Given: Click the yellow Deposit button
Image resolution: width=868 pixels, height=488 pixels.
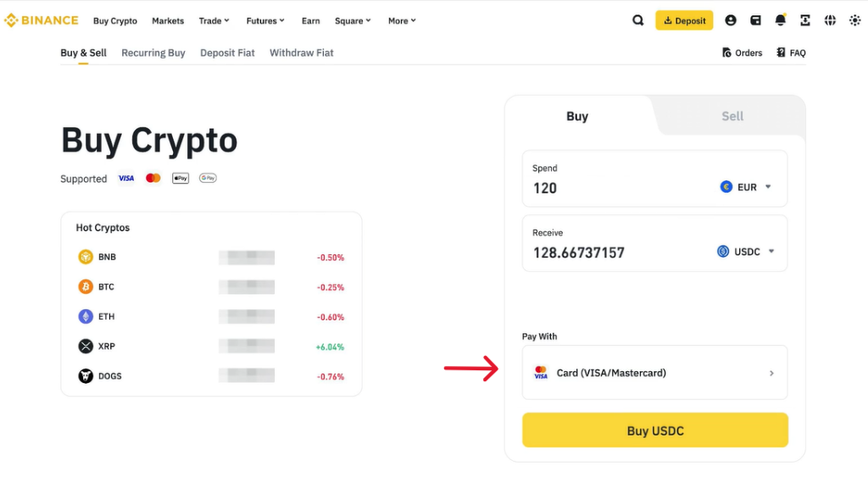Looking at the screenshot, I should (x=684, y=20).
